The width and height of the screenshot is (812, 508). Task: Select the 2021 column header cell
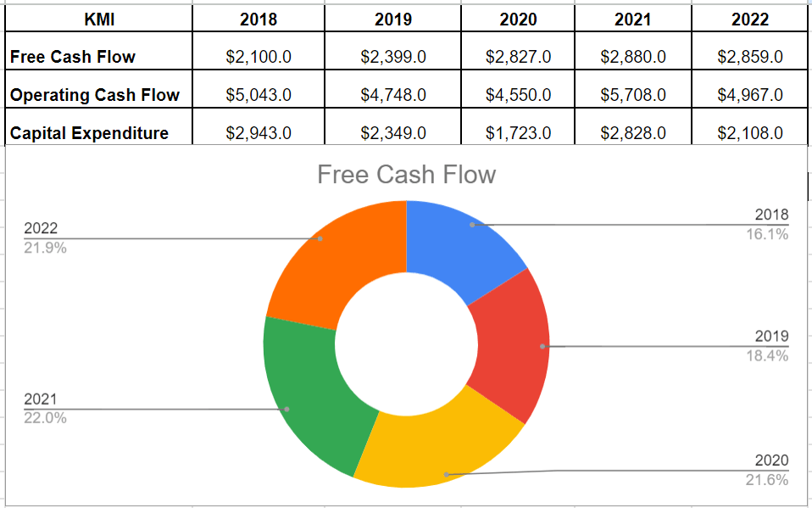pyautogui.click(x=633, y=18)
